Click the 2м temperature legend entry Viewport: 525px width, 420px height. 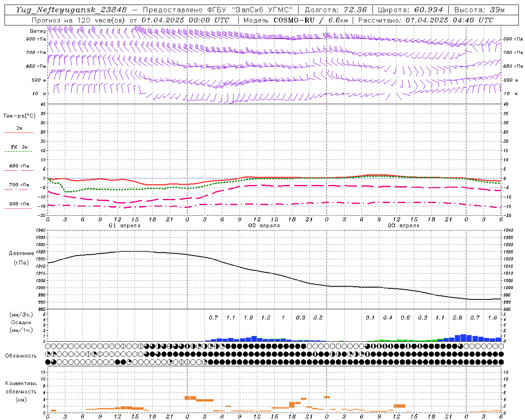[19, 128]
